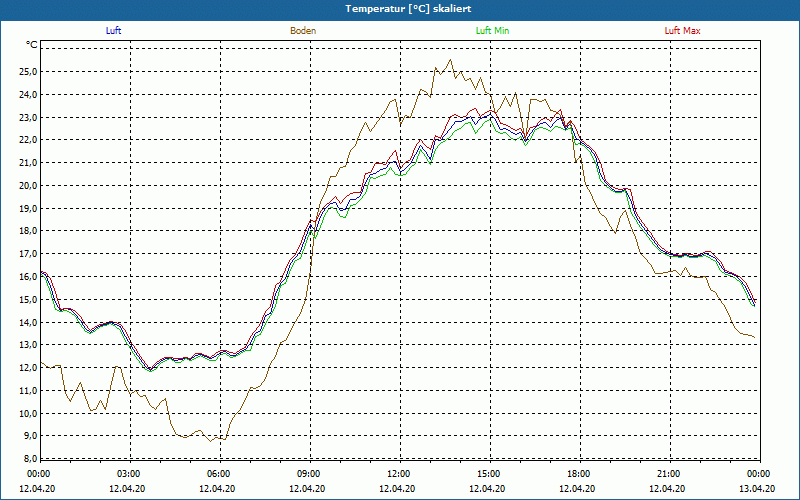This screenshot has width=800, height=500.
Task: Click the 18:00 time axis label
Action: tap(580, 474)
